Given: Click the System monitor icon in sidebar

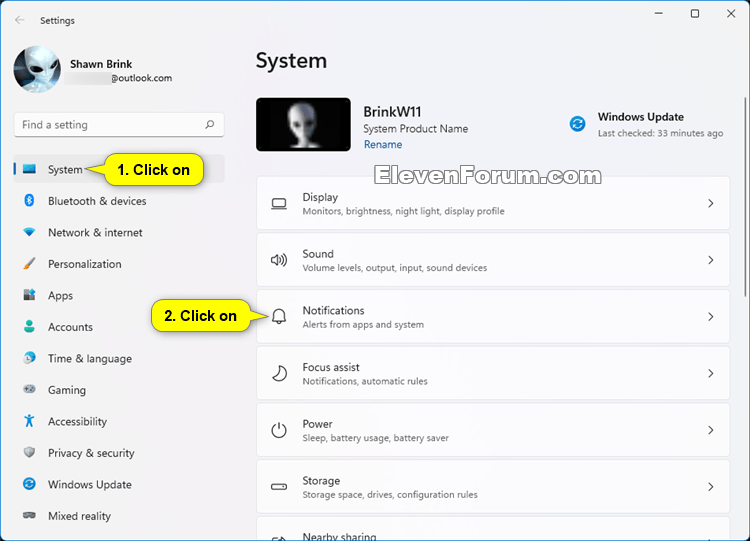Looking at the screenshot, I should tap(29, 169).
